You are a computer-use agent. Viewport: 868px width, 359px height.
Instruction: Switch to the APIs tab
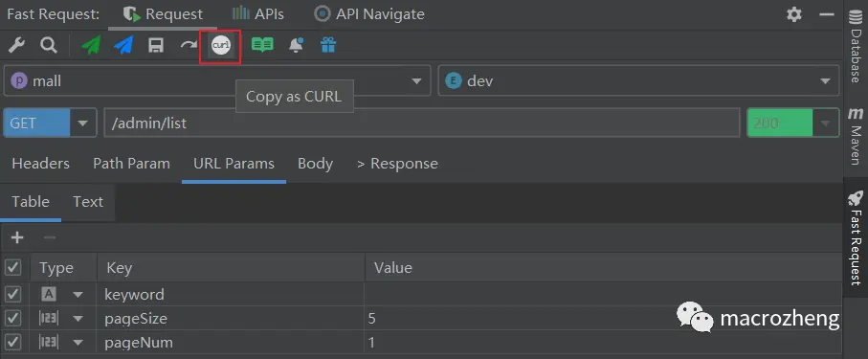[258, 14]
